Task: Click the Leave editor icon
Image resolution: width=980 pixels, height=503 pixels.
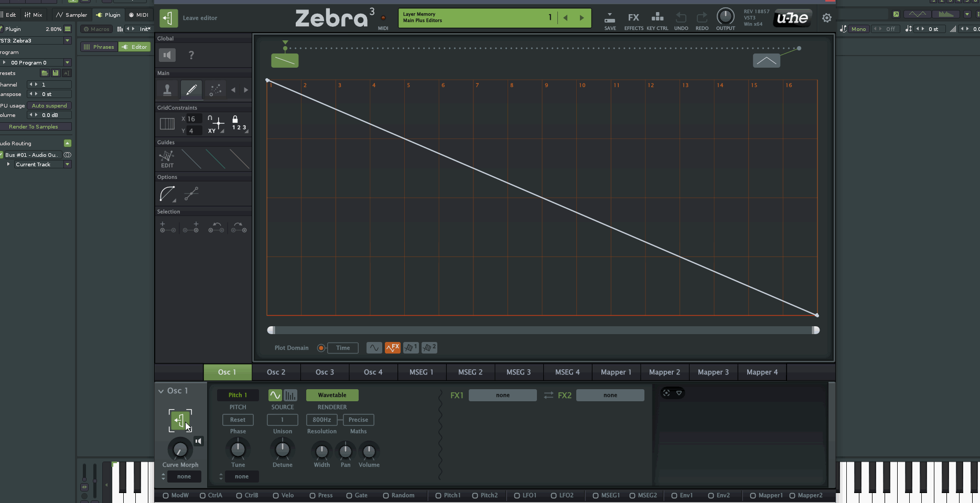Action: coord(168,18)
